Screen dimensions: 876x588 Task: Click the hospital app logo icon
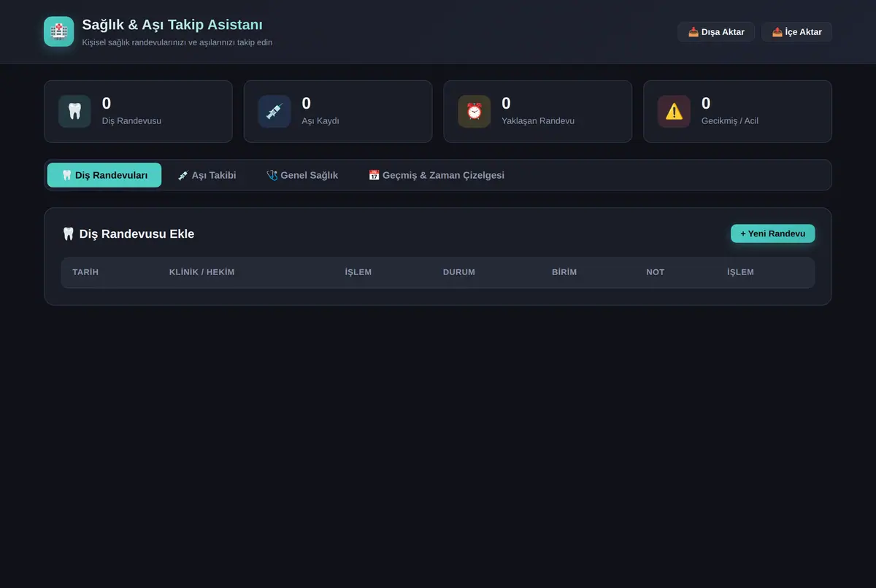(58, 31)
